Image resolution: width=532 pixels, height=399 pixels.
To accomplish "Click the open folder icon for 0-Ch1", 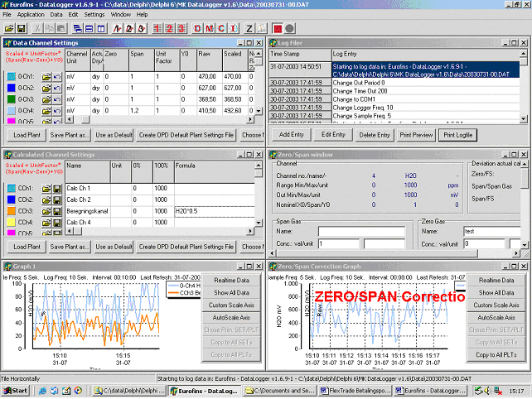I will 46,77.
